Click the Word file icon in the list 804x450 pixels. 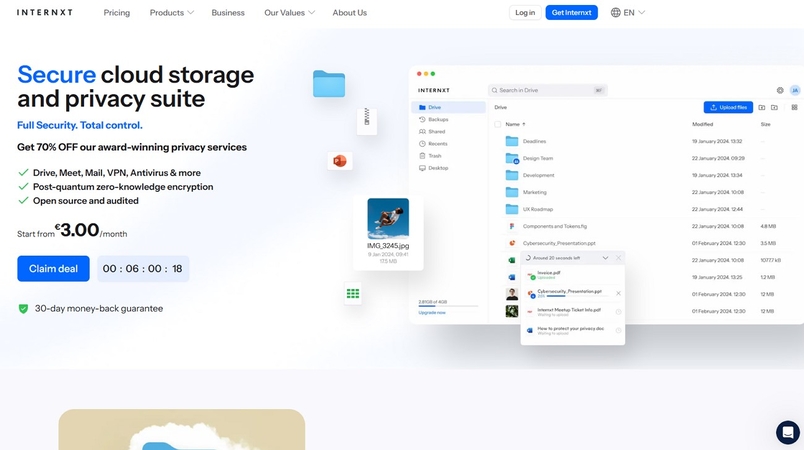512,277
